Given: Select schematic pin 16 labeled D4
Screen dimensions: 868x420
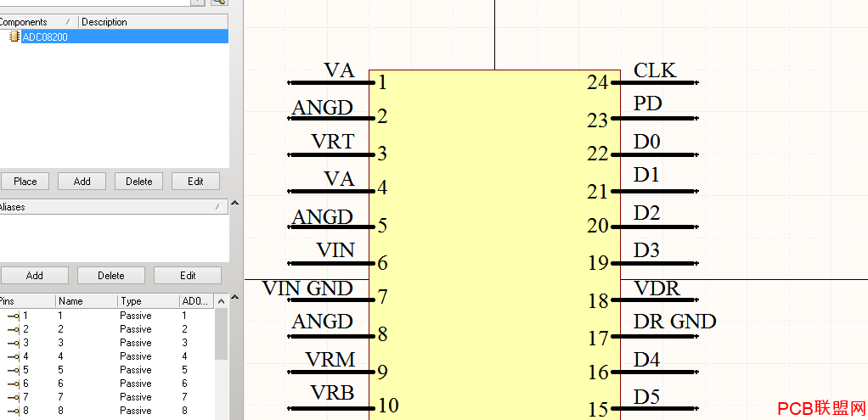Looking at the screenshot, I should pos(655,372).
